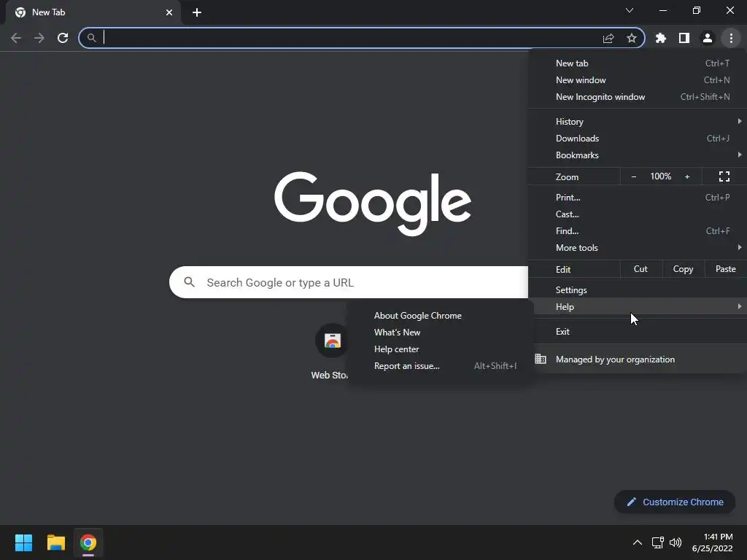The height and width of the screenshot is (560, 747).
Task: Increase zoom with the plus button
Action: (x=687, y=176)
